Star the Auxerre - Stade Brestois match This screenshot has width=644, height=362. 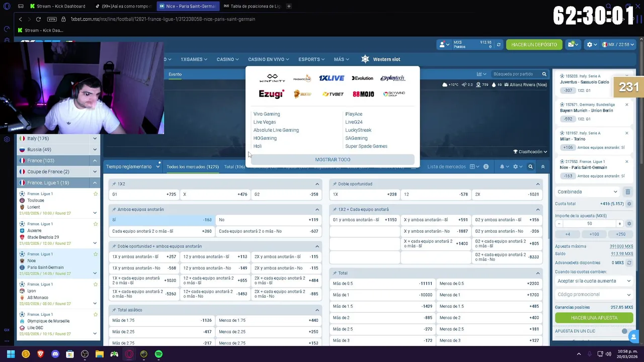click(x=95, y=224)
